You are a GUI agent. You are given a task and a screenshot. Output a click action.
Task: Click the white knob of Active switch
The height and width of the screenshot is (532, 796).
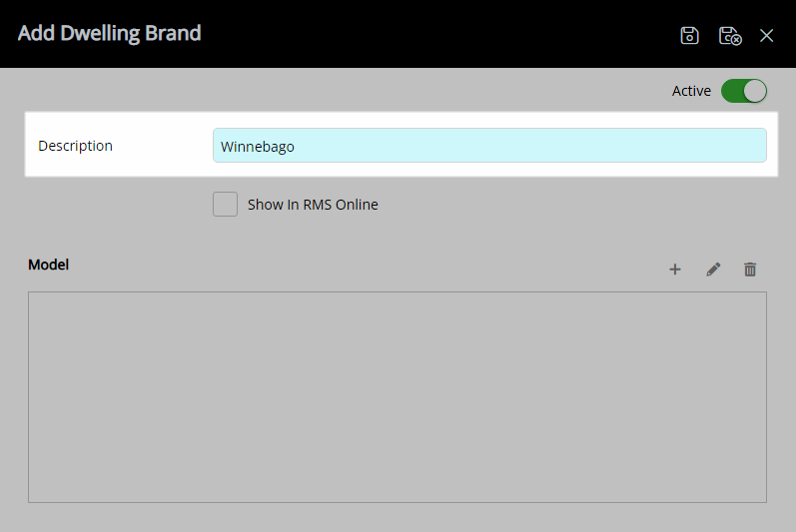(755, 91)
